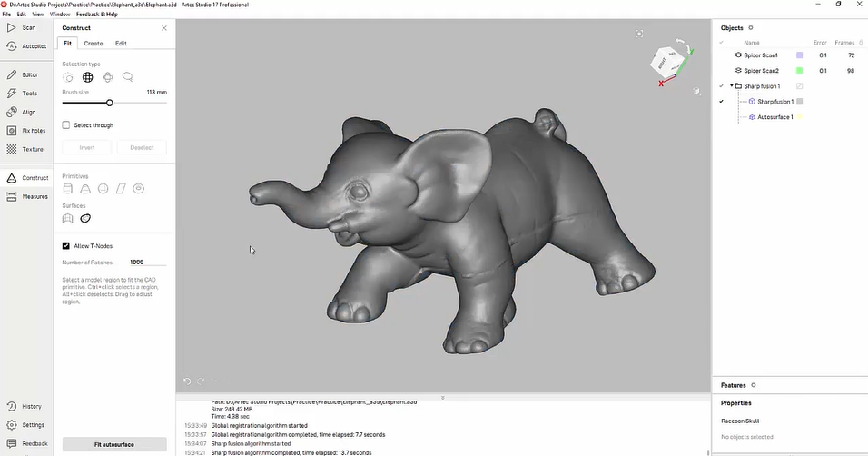Screen dimensions: 868x456
Task: Click the Fit autosurface button
Action: pyautogui.click(x=114, y=444)
